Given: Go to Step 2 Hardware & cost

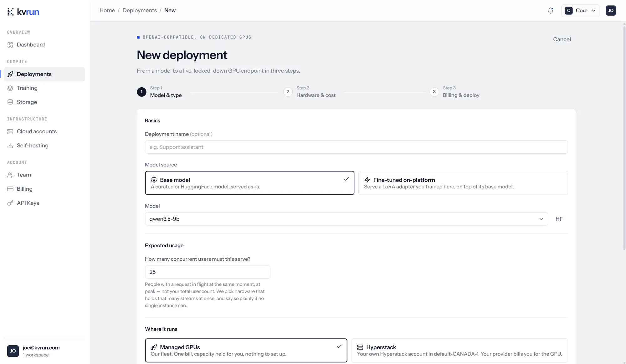Looking at the screenshot, I should click(310, 92).
